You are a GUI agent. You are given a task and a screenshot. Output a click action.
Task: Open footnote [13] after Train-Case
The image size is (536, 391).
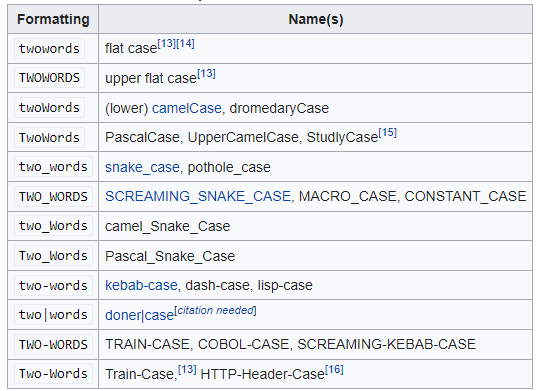[187, 369]
